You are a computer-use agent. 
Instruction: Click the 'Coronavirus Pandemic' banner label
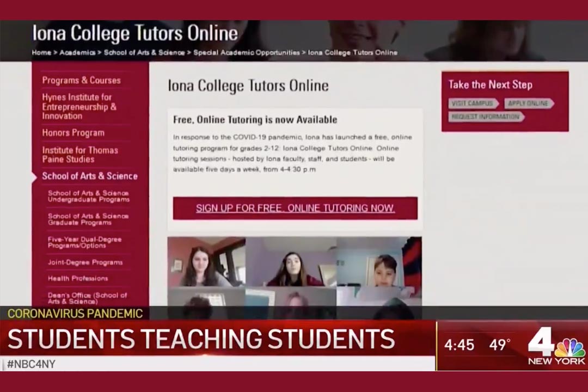[75, 314]
